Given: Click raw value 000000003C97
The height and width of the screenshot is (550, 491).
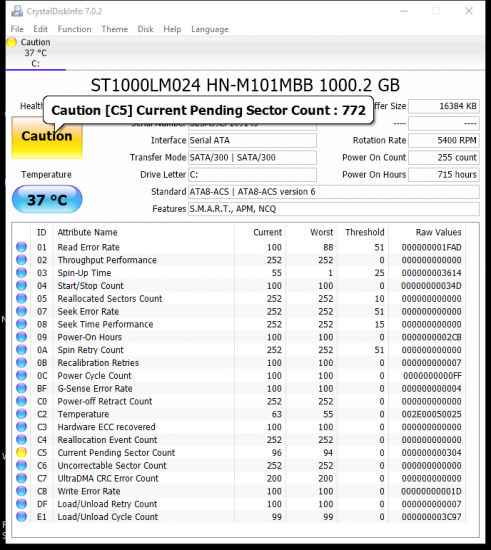Looking at the screenshot, I should [431, 517].
